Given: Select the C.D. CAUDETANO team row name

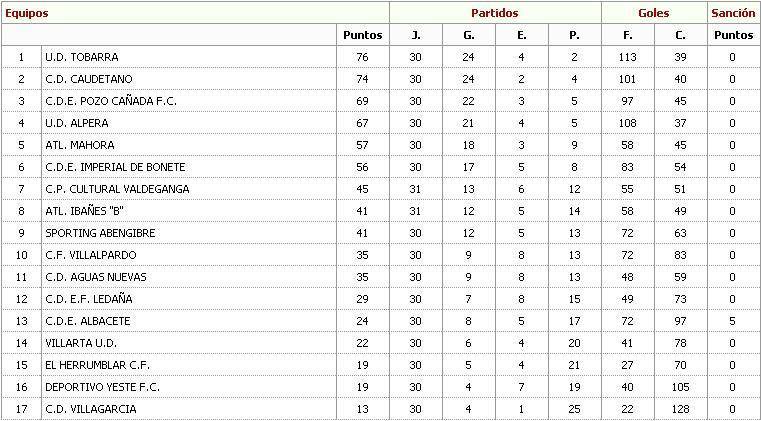Looking at the screenshot, I should click(89, 79).
